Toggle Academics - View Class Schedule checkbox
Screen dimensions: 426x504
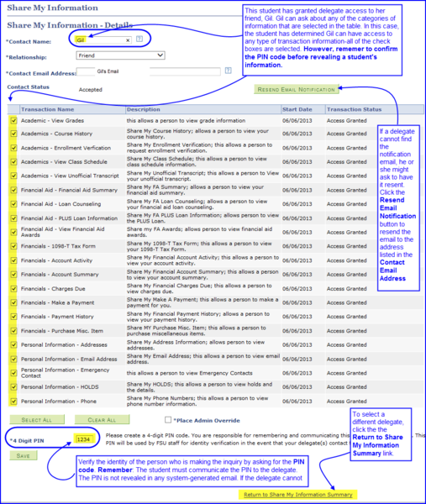pos(13,161)
